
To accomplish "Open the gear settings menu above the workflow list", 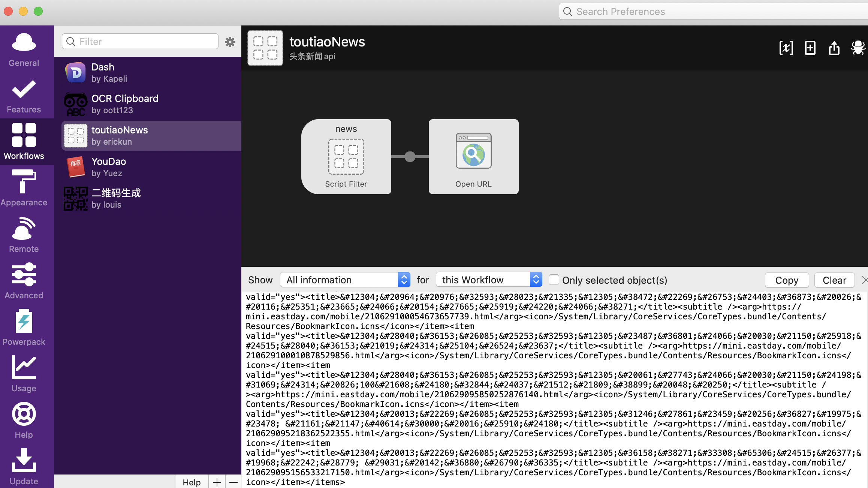I will (230, 42).
